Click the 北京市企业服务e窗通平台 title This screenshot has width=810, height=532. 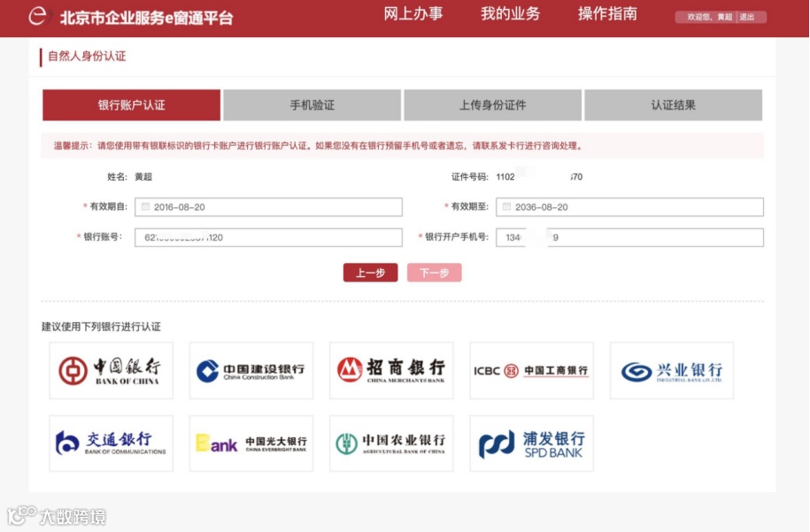[147, 18]
